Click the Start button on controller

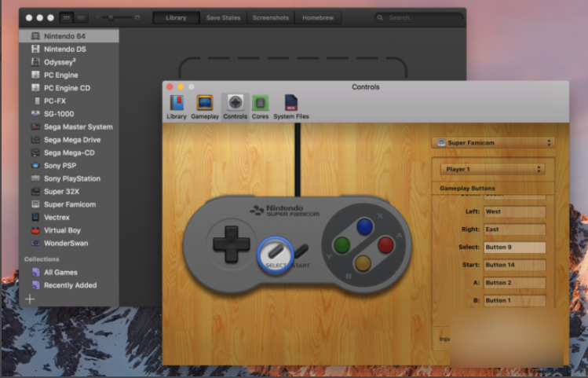pyautogui.click(x=301, y=251)
